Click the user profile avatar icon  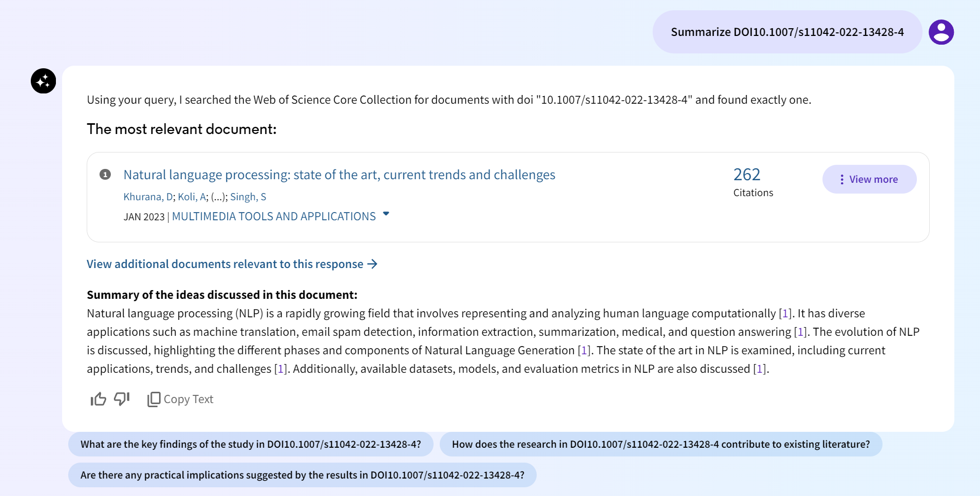941,32
